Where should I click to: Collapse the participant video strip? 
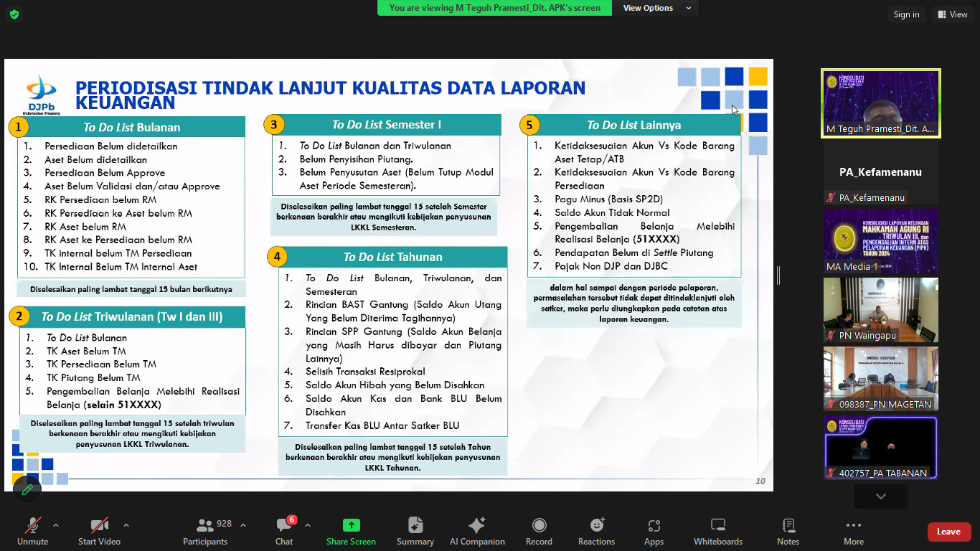(880, 496)
